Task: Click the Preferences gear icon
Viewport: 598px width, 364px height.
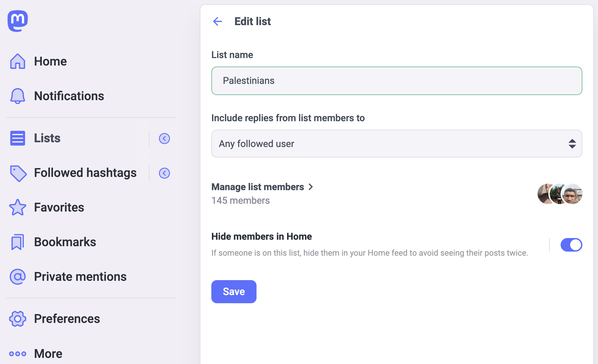Action: tap(17, 319)
